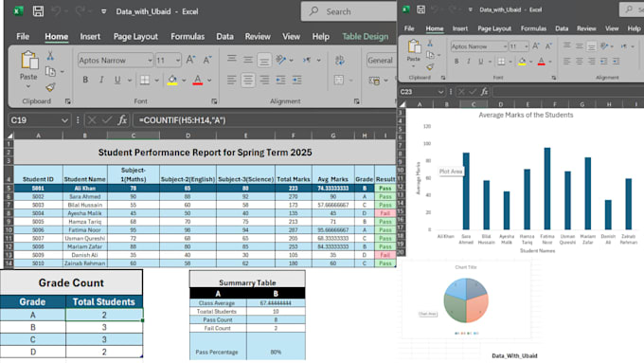Click Insert Function fx in left window
The height and width of the screenshot is (363, 644).
click(x=122, y=120)
